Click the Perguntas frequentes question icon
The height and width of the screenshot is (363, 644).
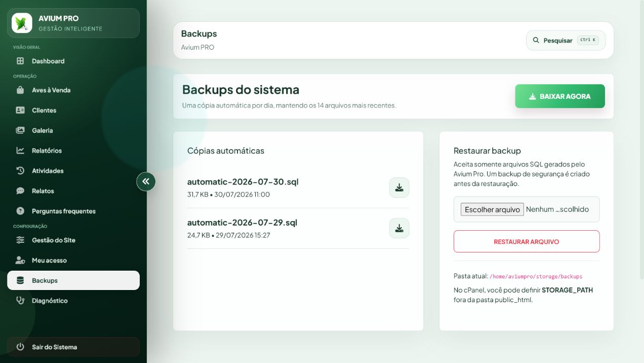click(x=20, y=211)
